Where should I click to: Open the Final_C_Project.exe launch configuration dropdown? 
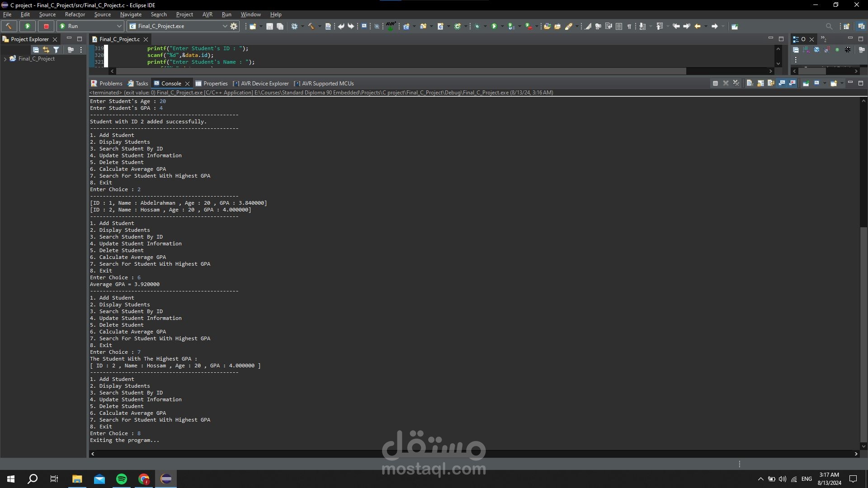coord(225,26)
